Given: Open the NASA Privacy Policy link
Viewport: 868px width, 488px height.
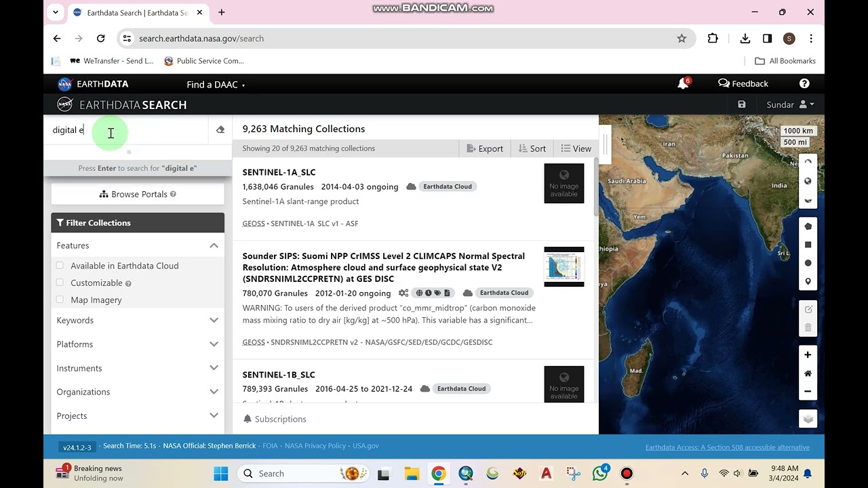Looking at the screenshot, I should (315, 446).
